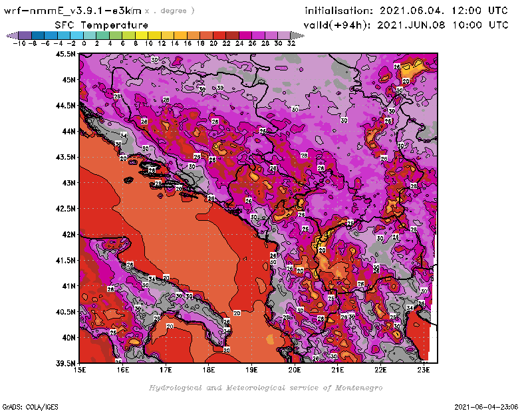This screenshot has height=411, width=532.
Task: Click the '41N' latitude axis label
Action: coord(68,286)
